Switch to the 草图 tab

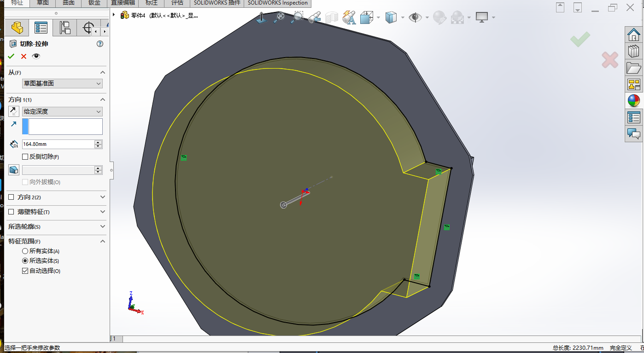pyautogui.click(x=42, y=3)
